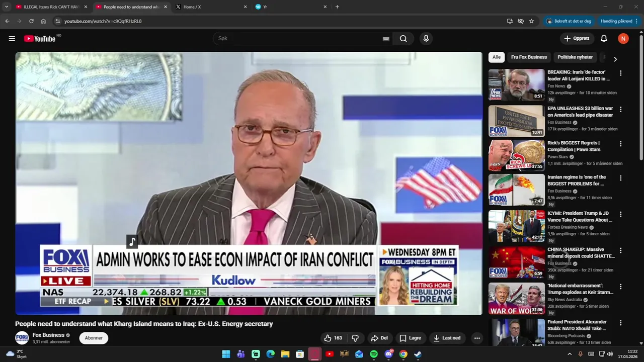This screenshot has width=644, height=362.
Task: Bookmark this page with star icon
Action: (x=531, y=21)
